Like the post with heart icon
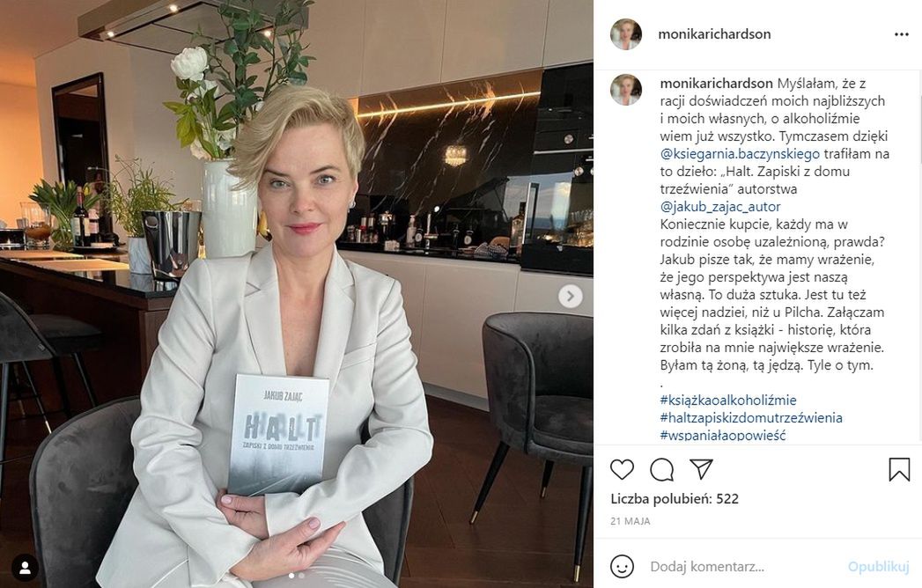 pos(622,469)
